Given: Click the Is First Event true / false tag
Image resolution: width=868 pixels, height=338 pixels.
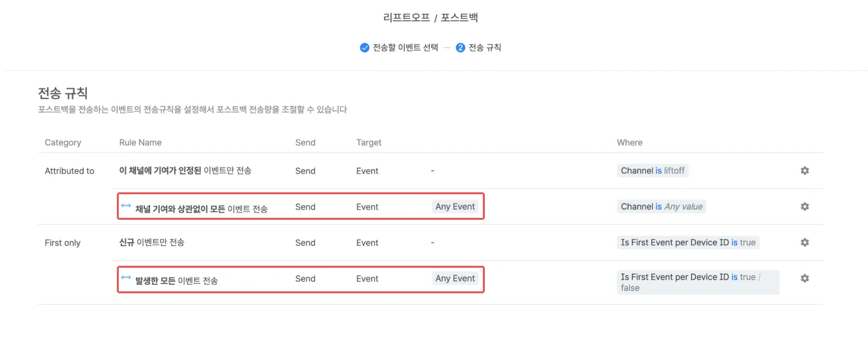Looking at the screenshot, I should coord(697,282).
